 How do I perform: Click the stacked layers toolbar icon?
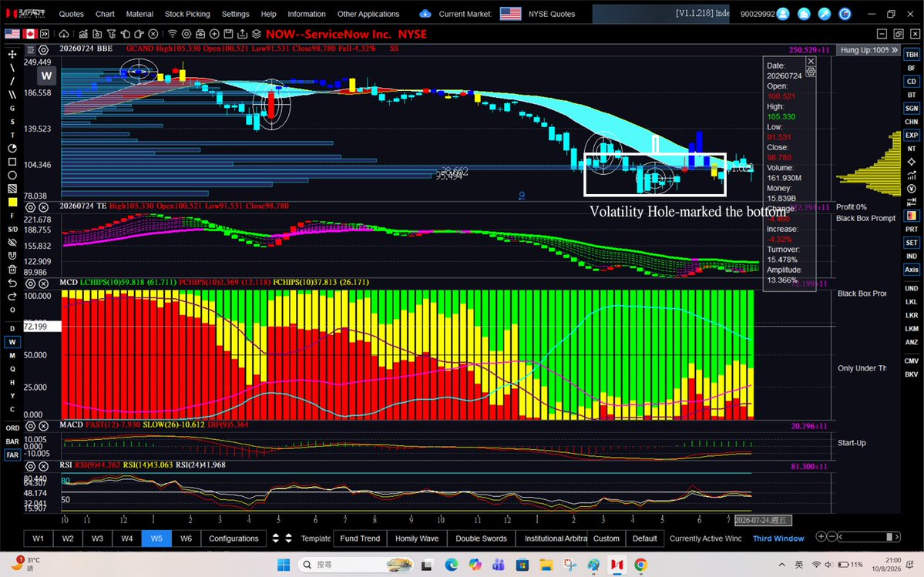pos(257,34)
